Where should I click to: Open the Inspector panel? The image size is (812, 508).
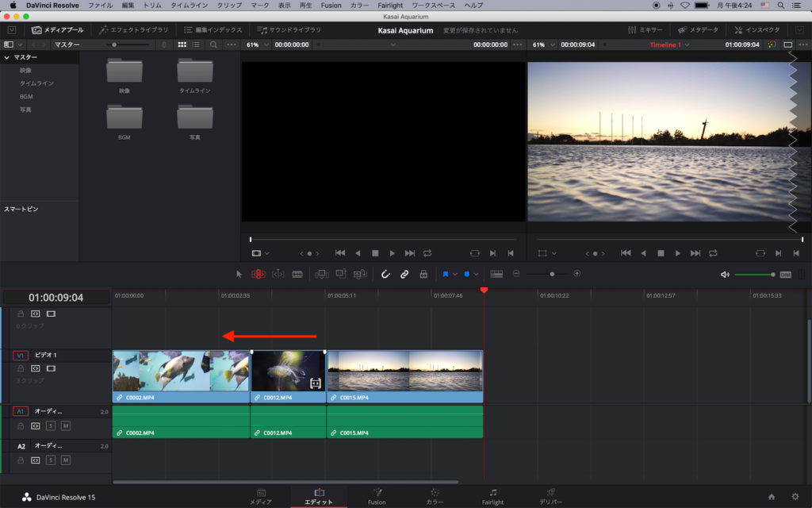756,30
